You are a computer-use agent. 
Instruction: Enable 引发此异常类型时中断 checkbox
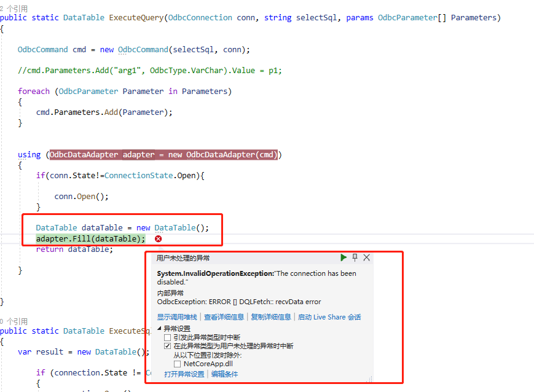pos(168,337)
